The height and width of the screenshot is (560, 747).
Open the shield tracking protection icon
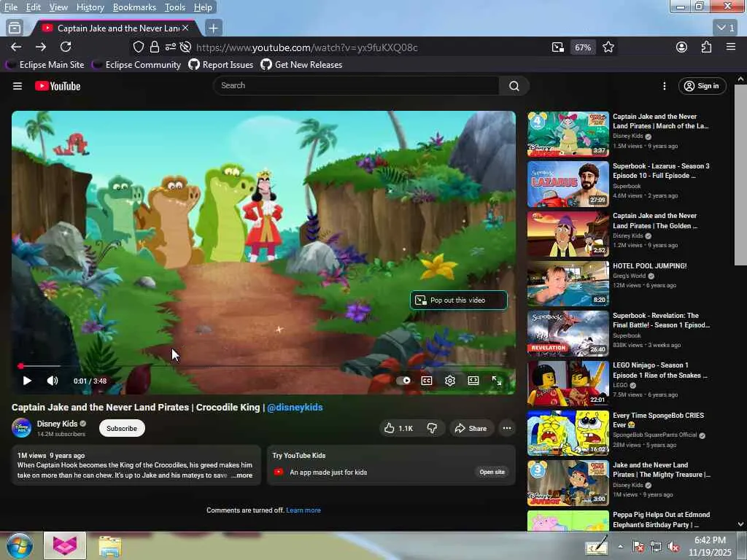click(x=138, y=47)
